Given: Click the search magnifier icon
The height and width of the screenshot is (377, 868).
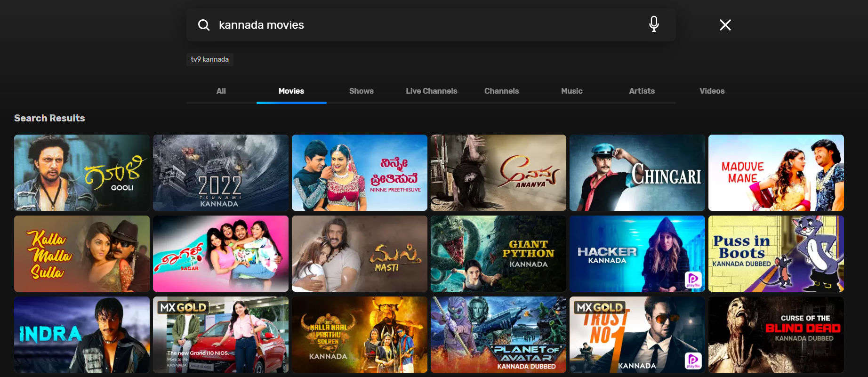Looking at the screenshot, I should pyautogui.click(x=203, y=25).
